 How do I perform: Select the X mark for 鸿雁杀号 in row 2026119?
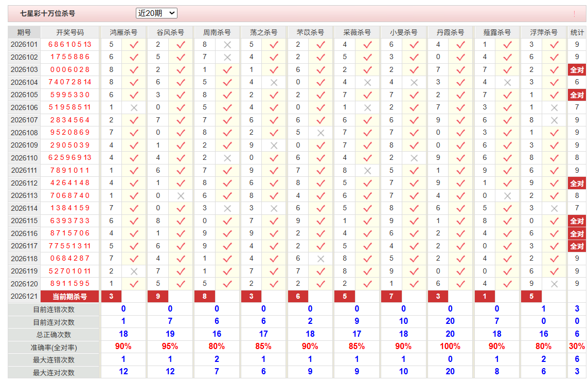coord(134,271)
